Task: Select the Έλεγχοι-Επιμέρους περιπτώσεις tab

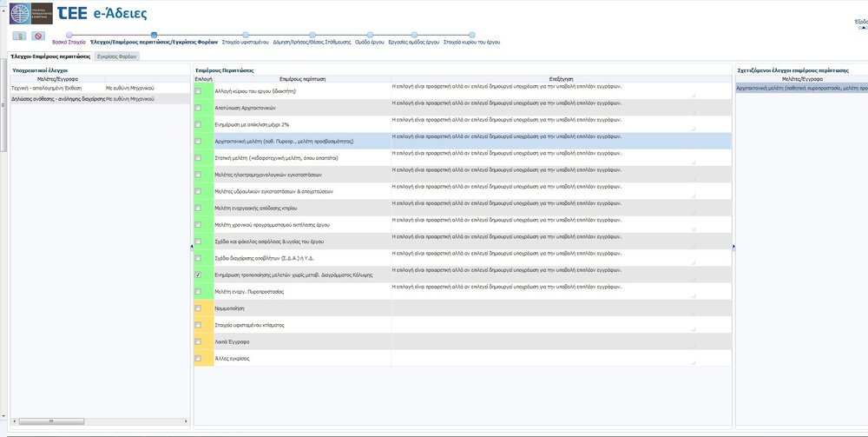Action: coord(48,56)
